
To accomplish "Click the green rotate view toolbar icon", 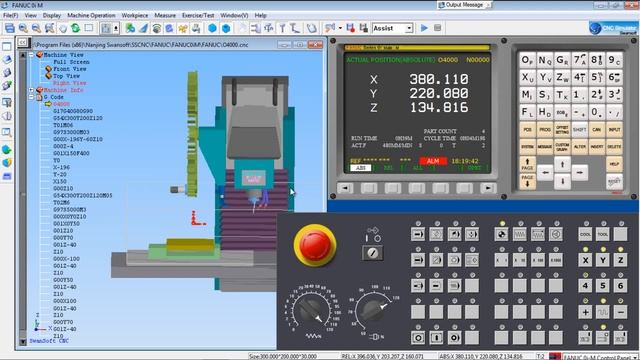I will tap(76, 28).
